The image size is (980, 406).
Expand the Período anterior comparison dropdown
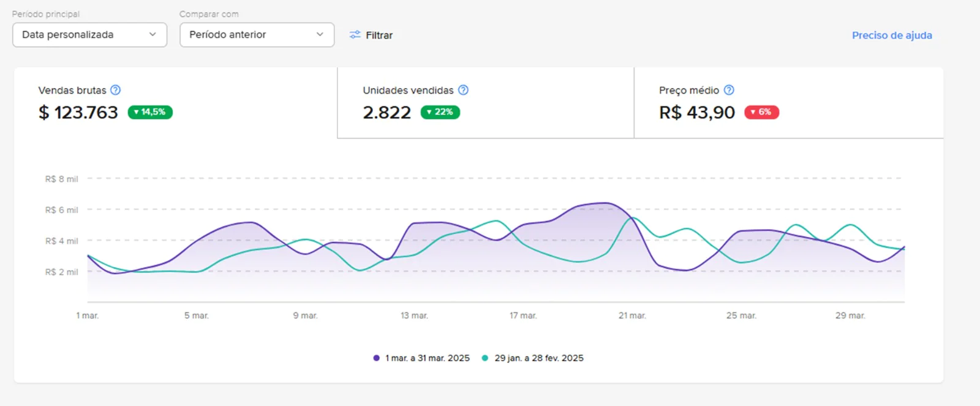coord(257,35)
